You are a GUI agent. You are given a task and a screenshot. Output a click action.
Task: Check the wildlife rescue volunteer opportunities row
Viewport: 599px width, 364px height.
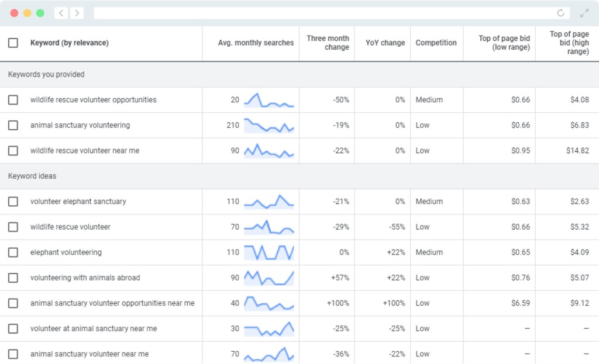(x=13, y=100)
